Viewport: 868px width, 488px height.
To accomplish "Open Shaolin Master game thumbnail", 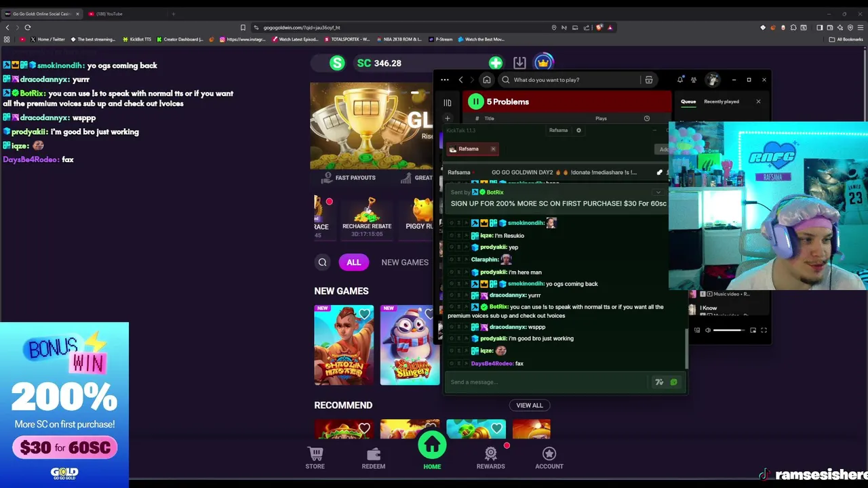I will 344,346.
